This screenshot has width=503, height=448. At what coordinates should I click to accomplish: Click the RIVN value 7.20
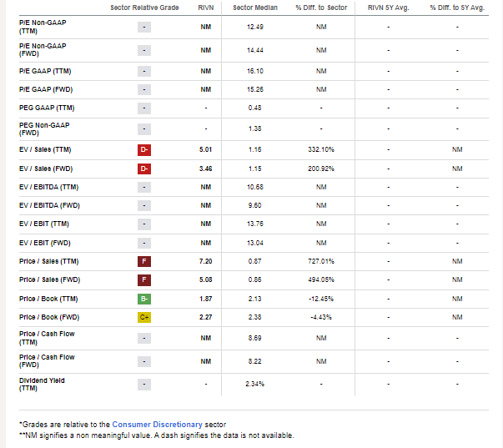(206, 261)
